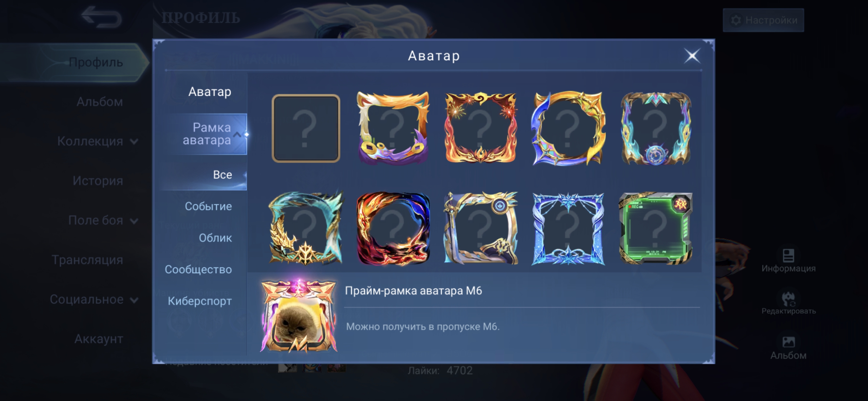Filter frames by Киберспорт
This screenshot has height=401, width=868.
click(199, 301)
